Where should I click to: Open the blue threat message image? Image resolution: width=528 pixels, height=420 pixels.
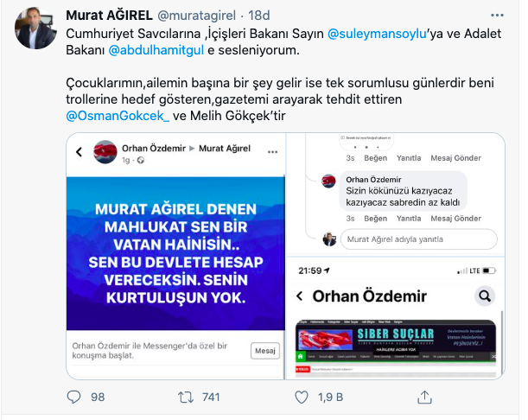175,253
